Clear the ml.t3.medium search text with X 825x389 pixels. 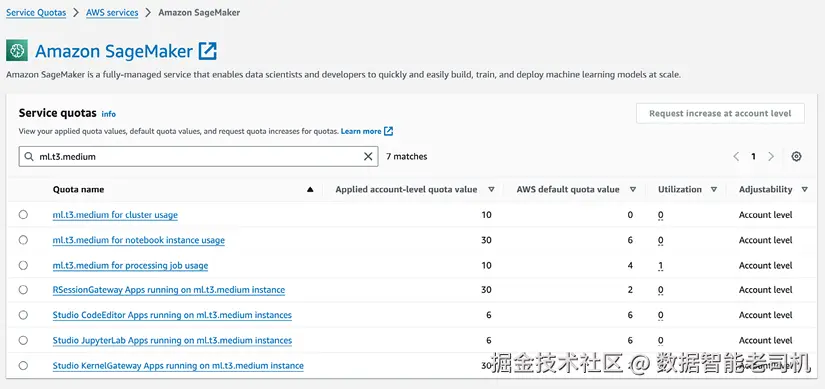pos(368,156)
